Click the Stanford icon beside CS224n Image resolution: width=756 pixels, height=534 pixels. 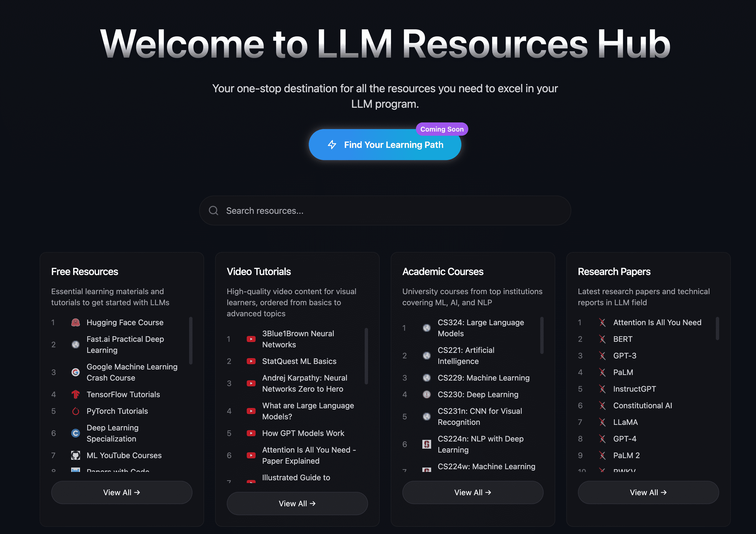tap(426, 444)
